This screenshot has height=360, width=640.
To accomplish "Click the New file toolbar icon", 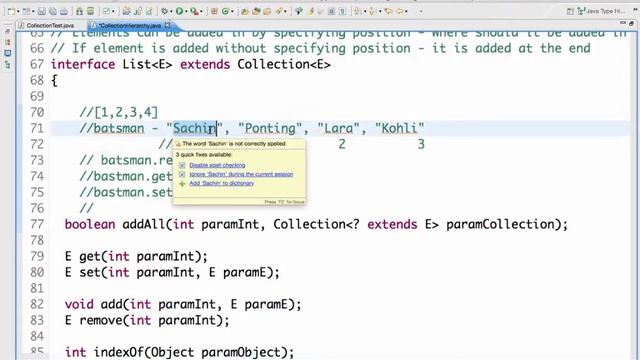I will pos(11,11).
